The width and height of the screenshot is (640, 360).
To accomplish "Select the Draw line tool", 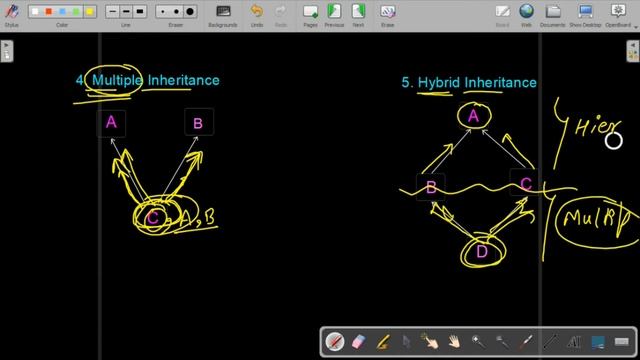I will [x=550, y=342].
